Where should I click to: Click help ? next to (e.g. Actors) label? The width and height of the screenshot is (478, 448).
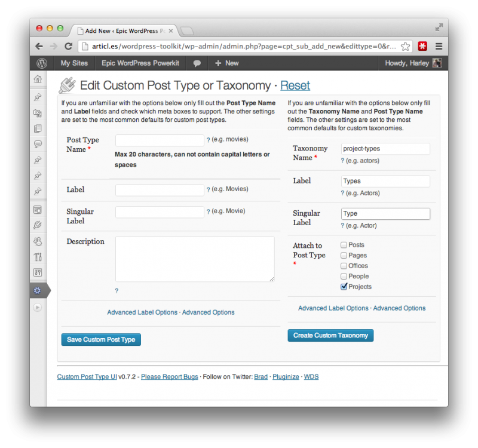pyautogui.click(x=342, y=193)
